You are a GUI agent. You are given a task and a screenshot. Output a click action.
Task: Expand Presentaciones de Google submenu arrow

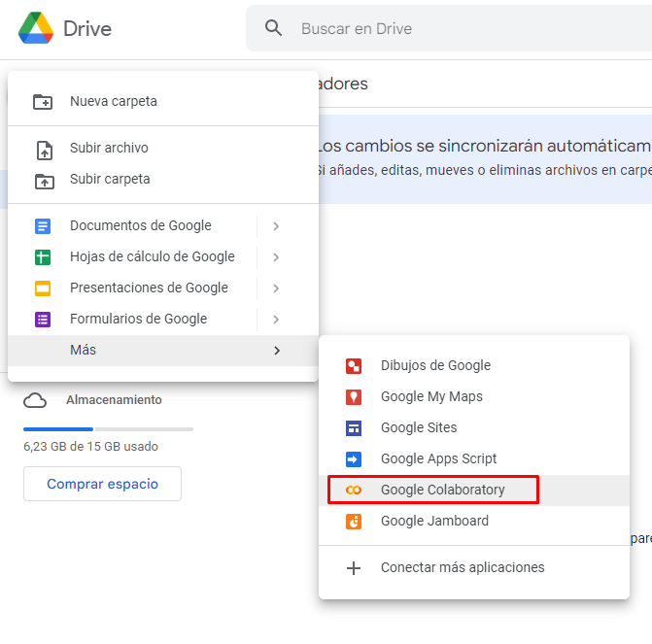276,288
